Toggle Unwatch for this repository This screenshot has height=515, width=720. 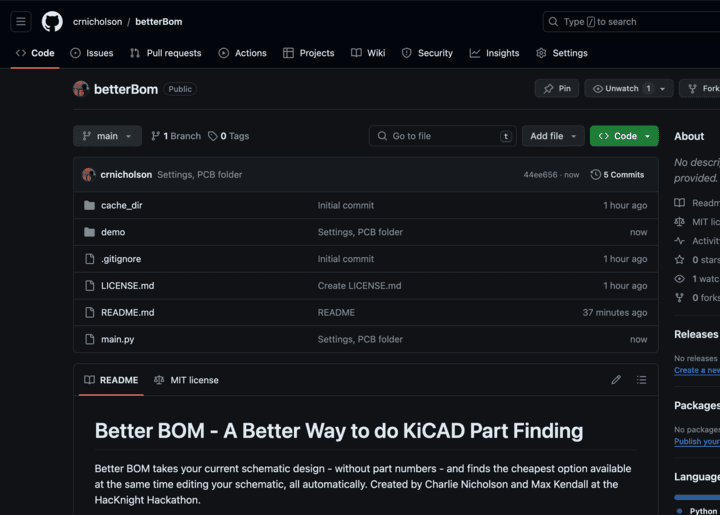(x=615, y=89)
